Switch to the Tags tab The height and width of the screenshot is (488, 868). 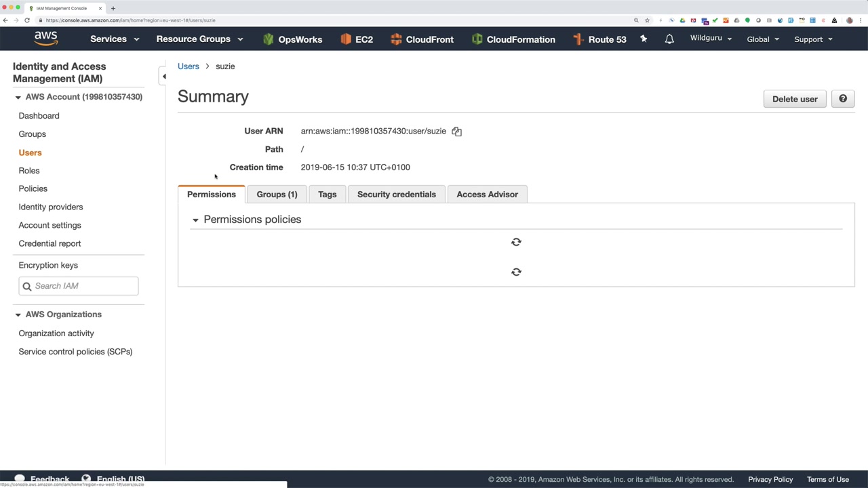tap(327, 195)
